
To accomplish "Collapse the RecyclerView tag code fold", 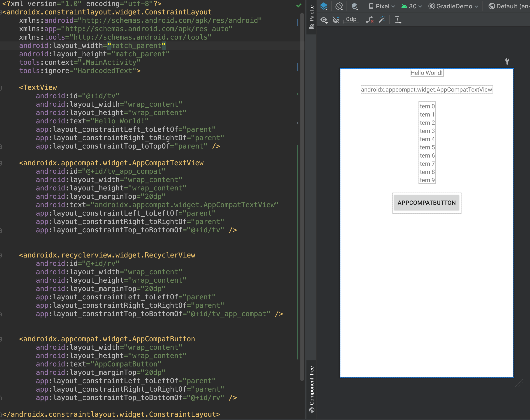I will click(x=1, y=256).
